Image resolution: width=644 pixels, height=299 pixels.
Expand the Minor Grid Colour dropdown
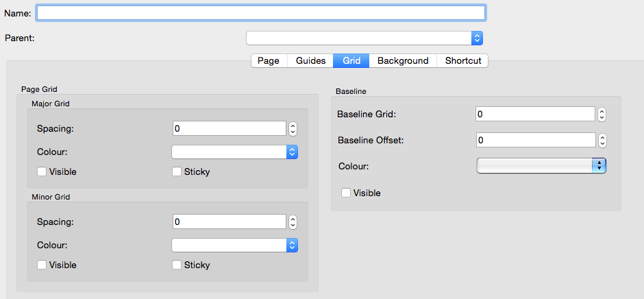(234, 245)
